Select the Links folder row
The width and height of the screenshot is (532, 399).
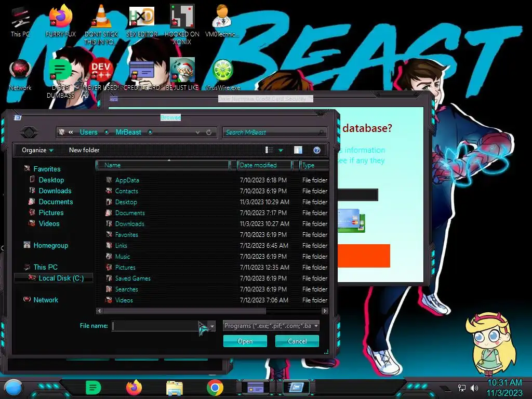point(212,245)
